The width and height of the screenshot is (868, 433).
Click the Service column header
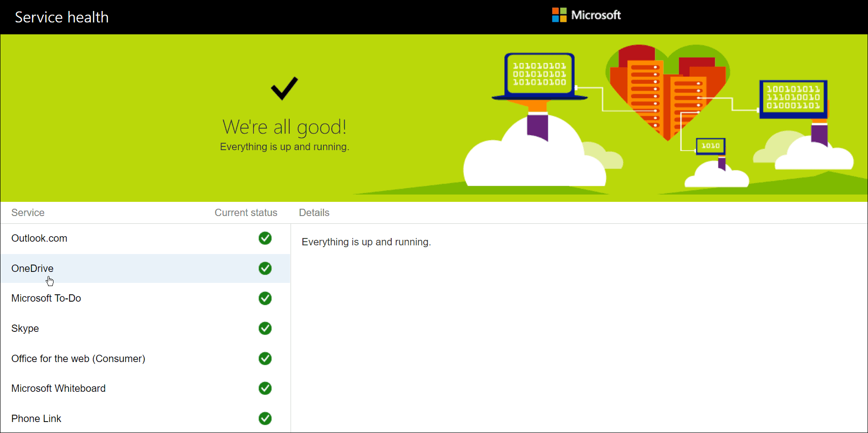tap(28, 212)
